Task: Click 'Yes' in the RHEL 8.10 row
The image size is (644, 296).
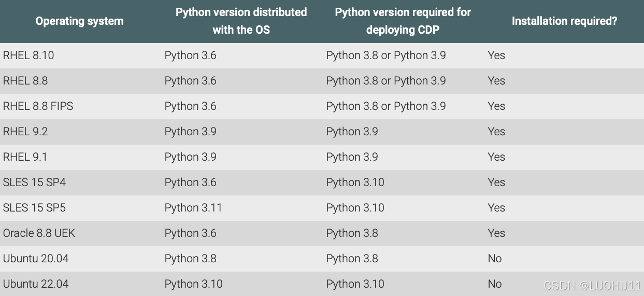Action: click(496, 55)
